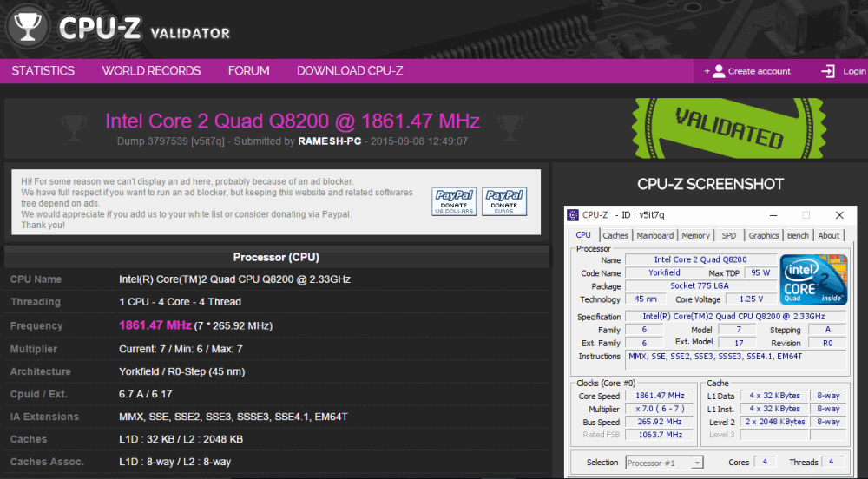Image resolution: width=868 pixels, height=479 pixels.
Task: Click the Multiplier x 7.0 ( 6 - 7 ) field
Action: 661,409
